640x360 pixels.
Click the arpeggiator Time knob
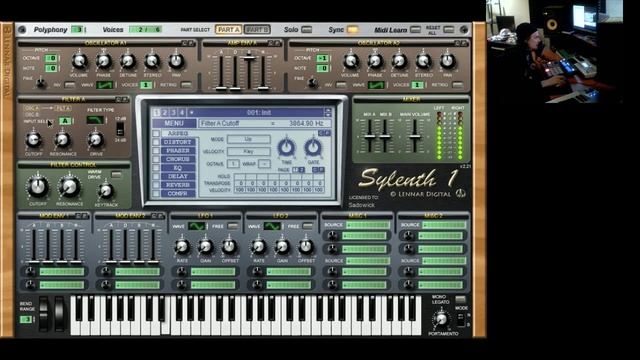coord(287,147)
